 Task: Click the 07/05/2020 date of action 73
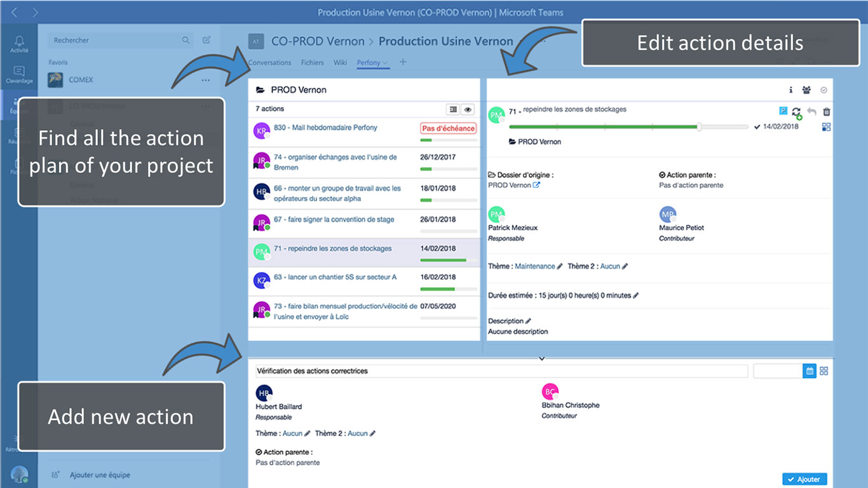coord(438,306)
